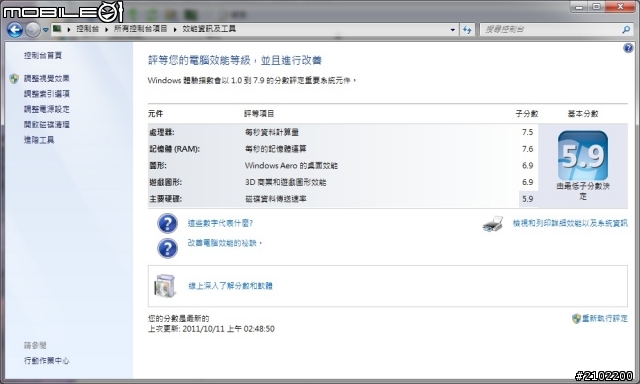Viewport: 640px width, 384px height.
Task: Select the 遊戲圖形 row label
Action: click(165, 182)
